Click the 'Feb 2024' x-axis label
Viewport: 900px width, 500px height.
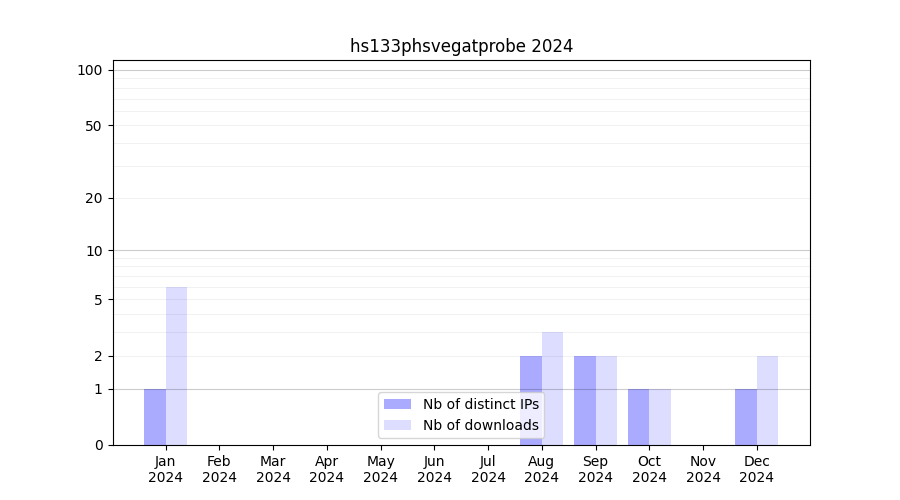pyautogui.click(x=219, y=469)
